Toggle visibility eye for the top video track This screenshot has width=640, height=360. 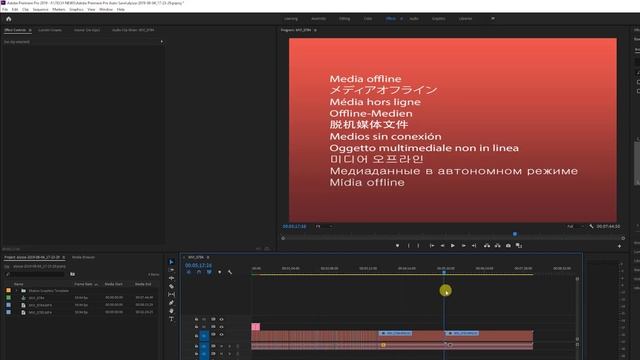click(221, 319)
